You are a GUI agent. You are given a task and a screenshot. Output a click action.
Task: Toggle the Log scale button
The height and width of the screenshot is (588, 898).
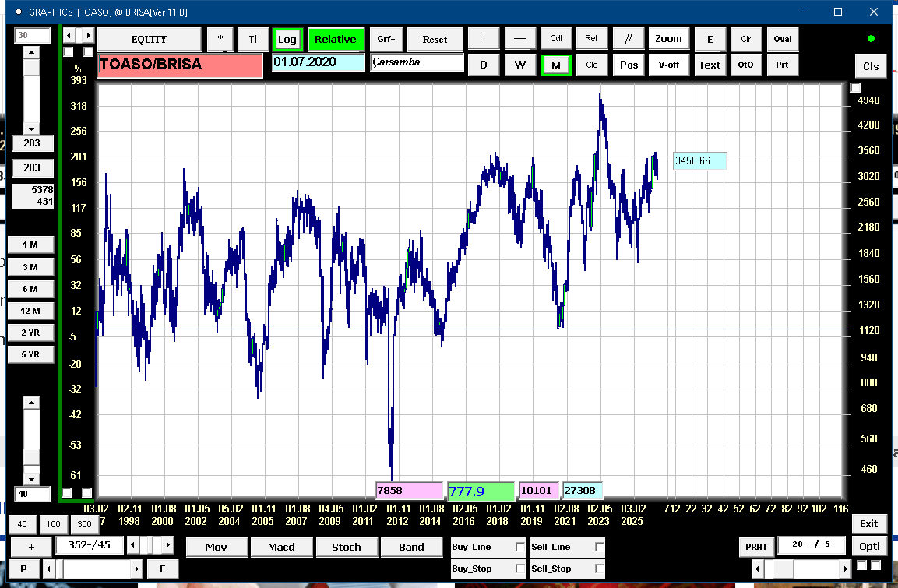[x=287, y=40]
